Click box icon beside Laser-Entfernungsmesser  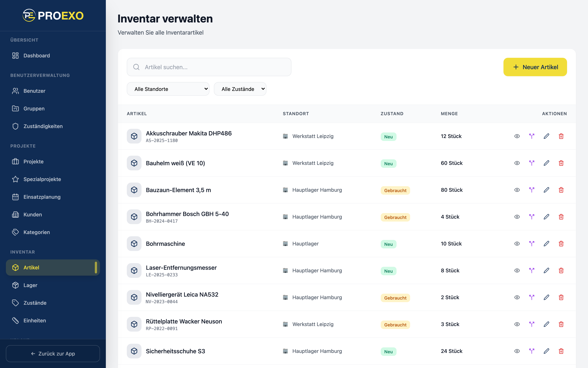(134, 270)
